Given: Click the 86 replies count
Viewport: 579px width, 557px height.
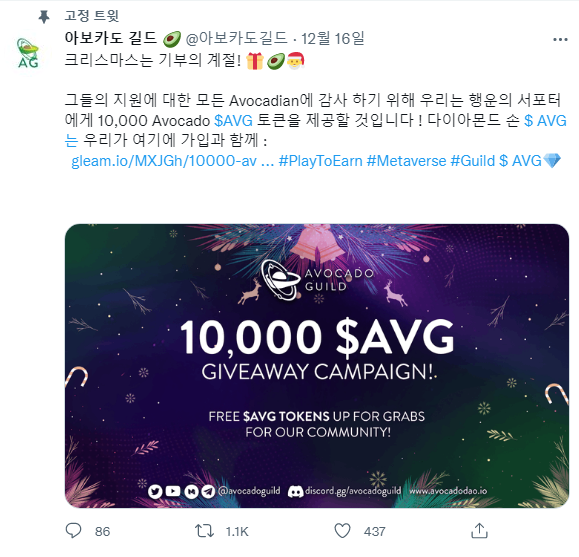Looking at the screenshot, I should coord(102,532).
